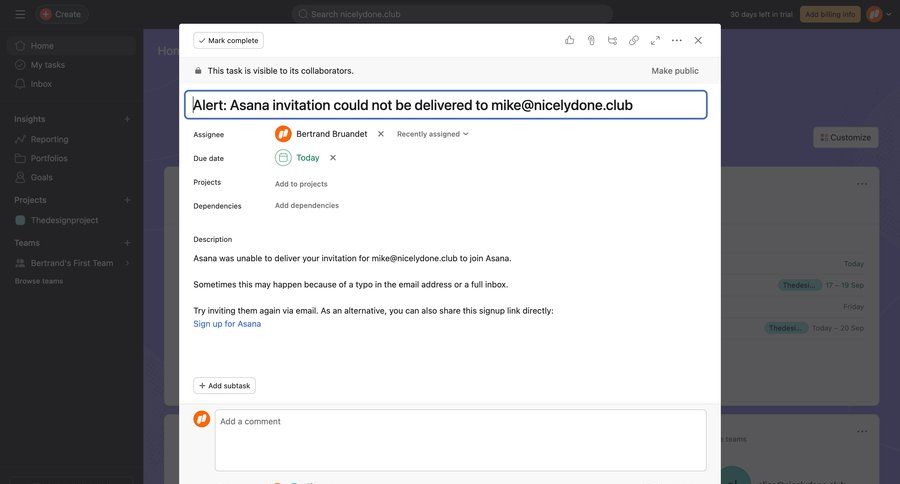
Task: Open My tasks in the sidebar
Action: pyautogui.click(x=71, y=65)
